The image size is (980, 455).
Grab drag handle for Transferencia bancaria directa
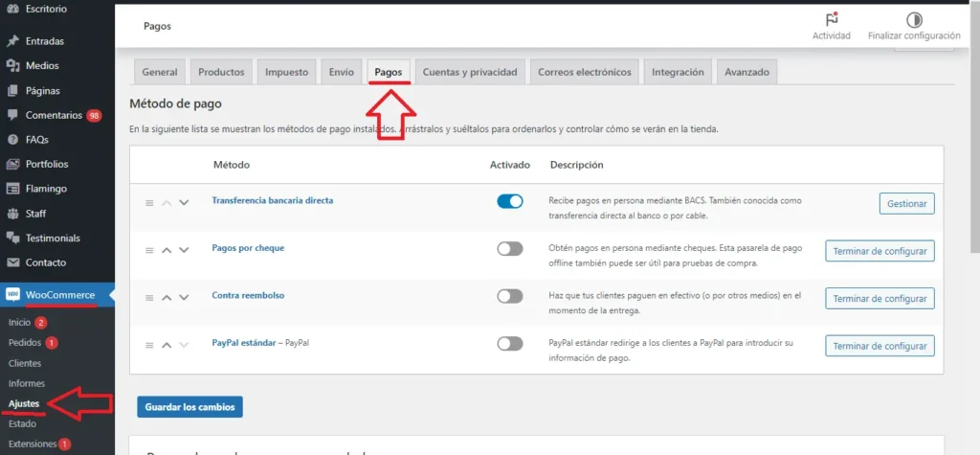[149, 203]
